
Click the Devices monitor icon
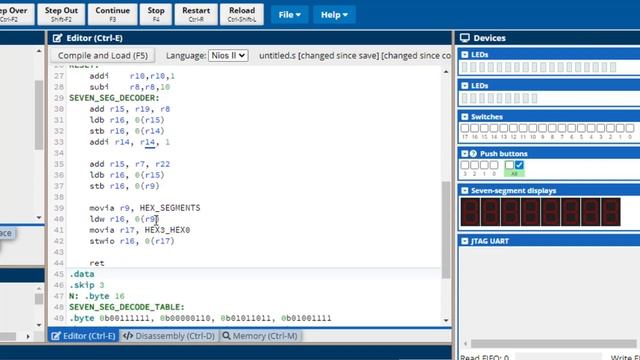(464, 38)
